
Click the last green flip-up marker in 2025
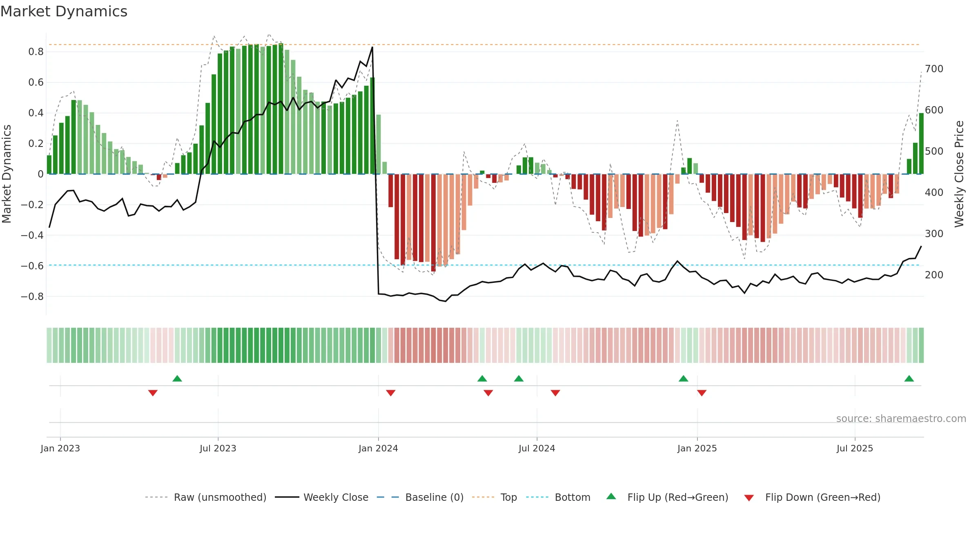pos(909,378)
